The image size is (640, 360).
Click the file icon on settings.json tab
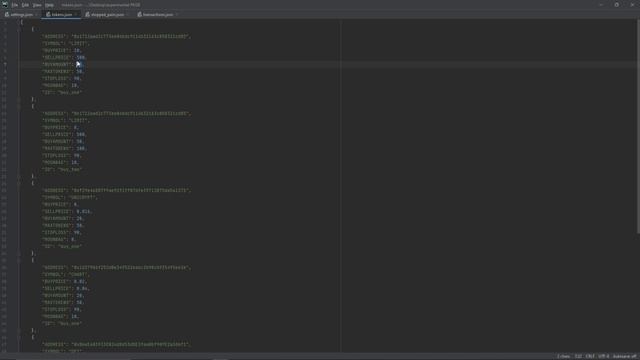[x=7, y=15]
